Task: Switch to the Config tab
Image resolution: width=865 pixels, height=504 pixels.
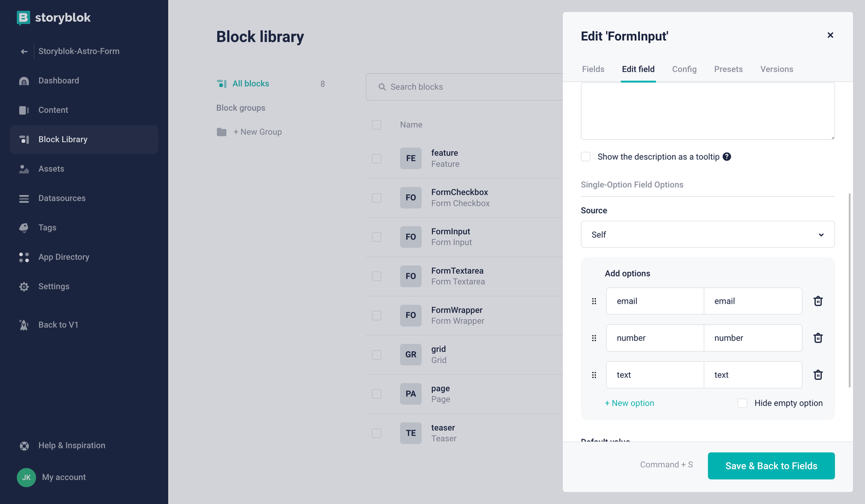Action: pos(684,69)
